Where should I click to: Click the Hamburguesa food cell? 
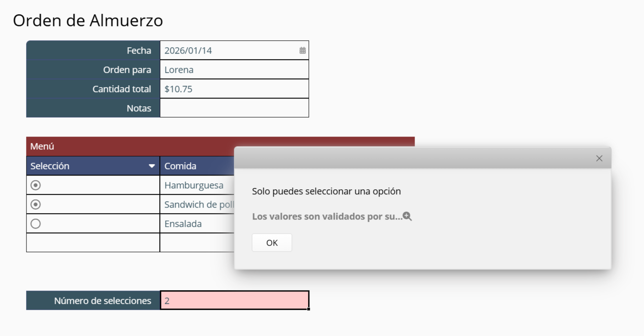click(197, 185)
